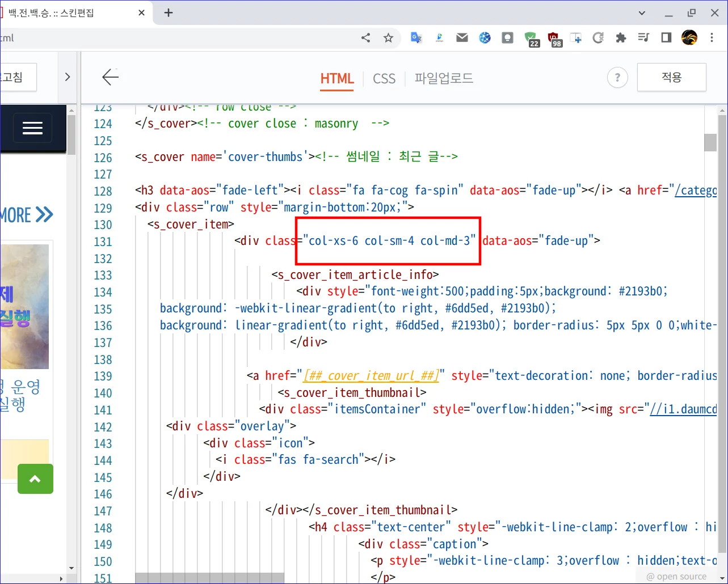Go back with the editor left arrow
Screen dimensions: 728x584
(110, 77)
